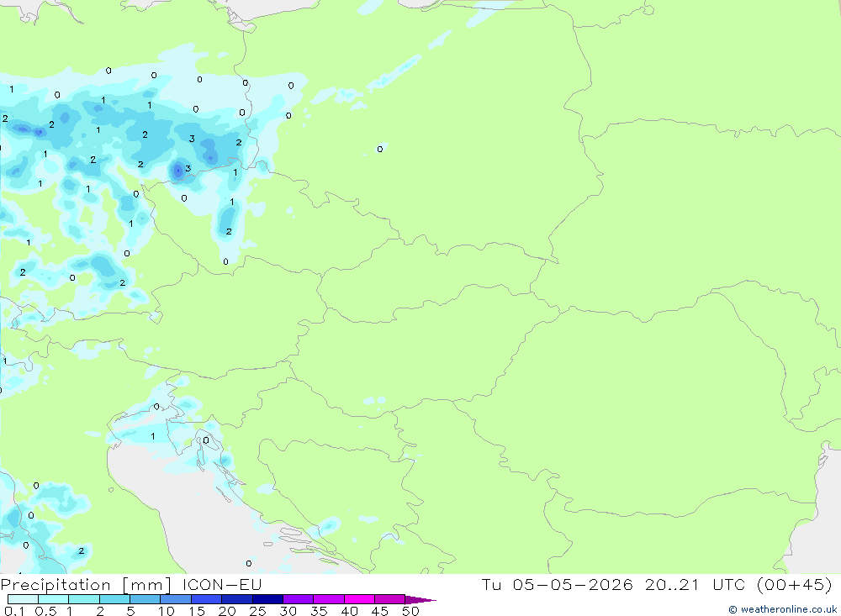Click the 10–15 mm legend swatch

click(176, 599)
